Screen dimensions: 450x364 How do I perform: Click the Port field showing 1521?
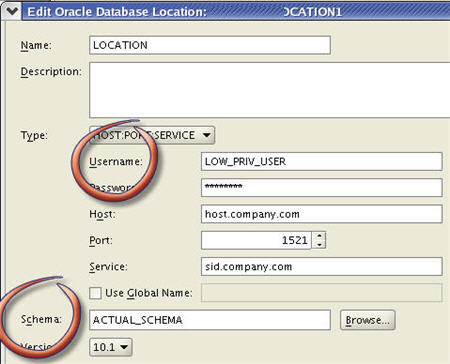(x=256, y=240)
